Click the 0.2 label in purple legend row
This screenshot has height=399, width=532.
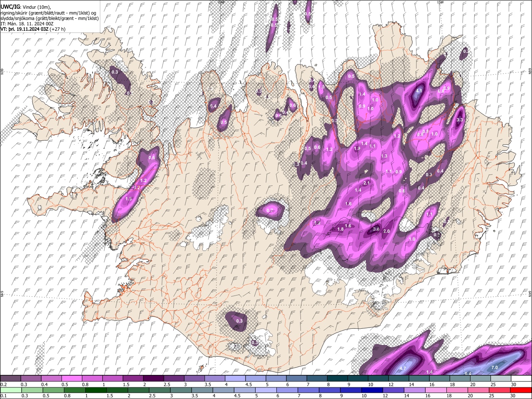tap(3, 384)
